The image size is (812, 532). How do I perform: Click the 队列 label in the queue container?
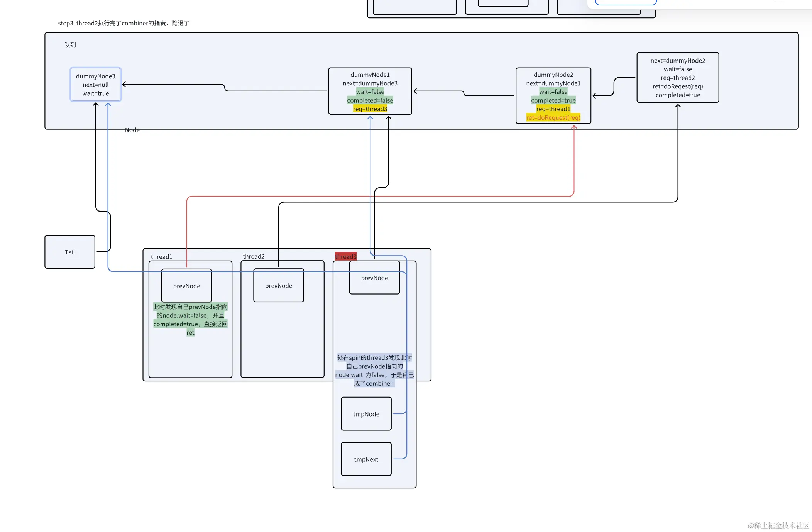coord(70,45)
